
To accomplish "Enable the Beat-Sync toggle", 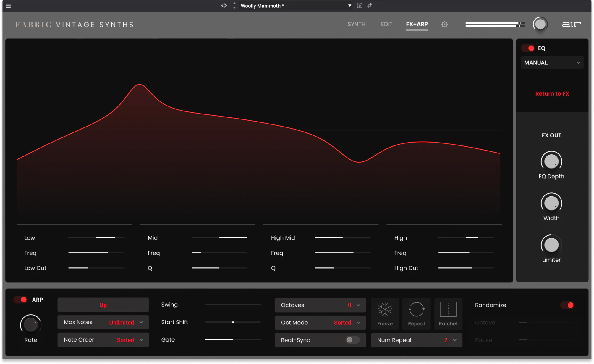I will 352,340.
